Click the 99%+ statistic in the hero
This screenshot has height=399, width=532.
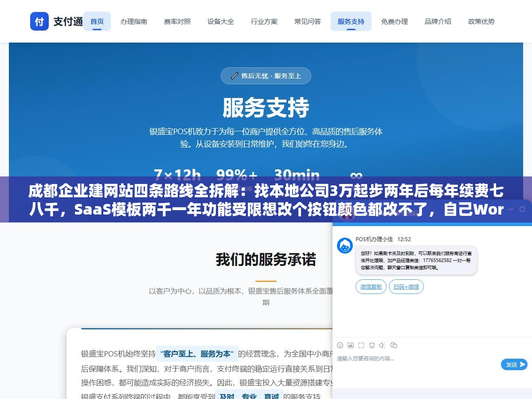(237, 174)
